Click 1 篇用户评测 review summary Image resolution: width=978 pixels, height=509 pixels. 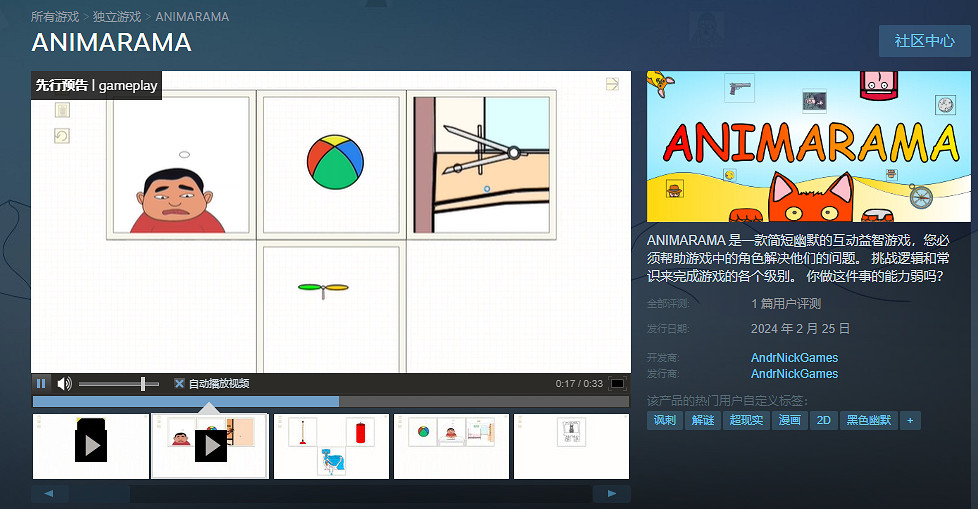point(786,304)
